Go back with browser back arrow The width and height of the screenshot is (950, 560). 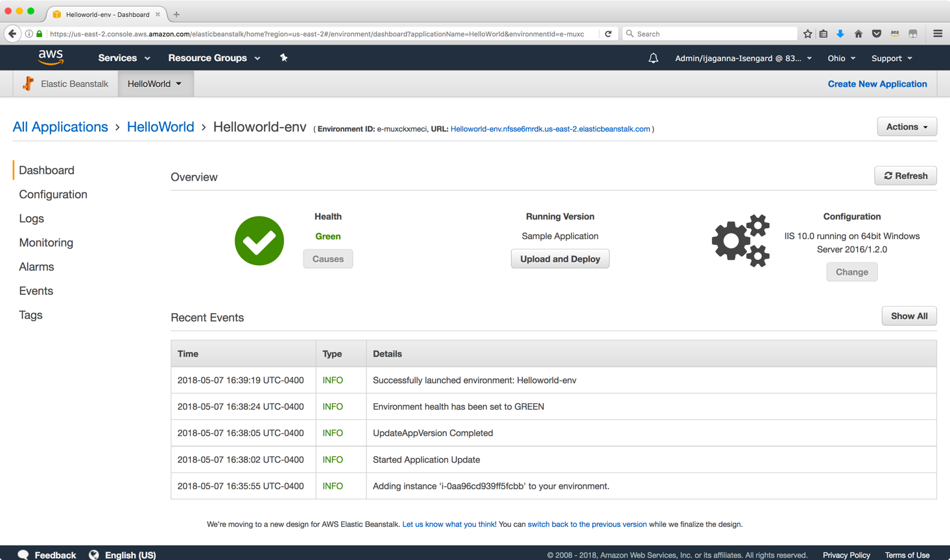12,34
